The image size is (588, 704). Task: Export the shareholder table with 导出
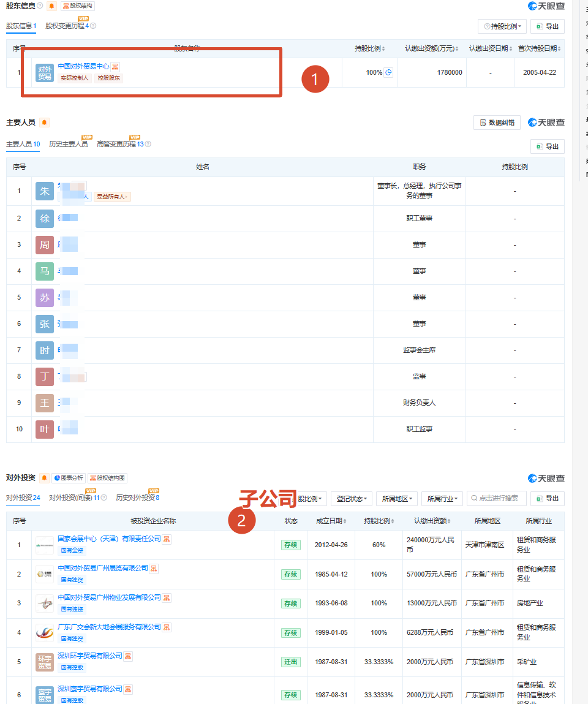tap(547, 26)
